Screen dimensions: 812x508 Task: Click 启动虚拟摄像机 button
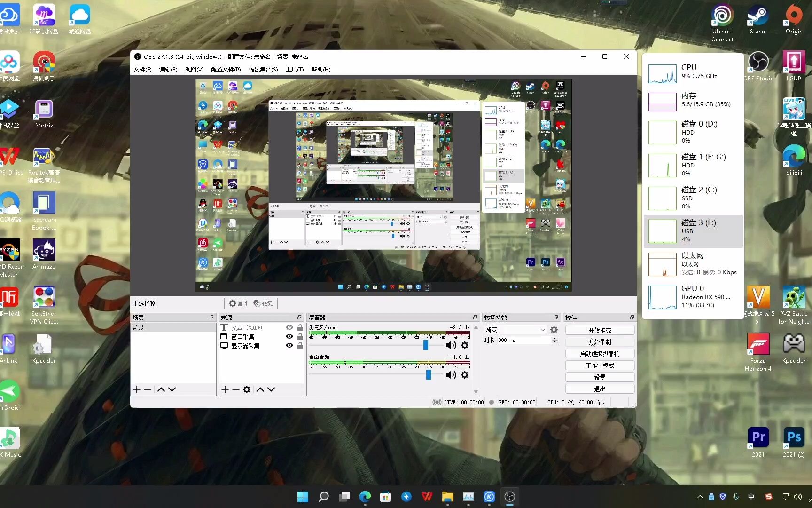pyautogui.click(x=600, y=354)
